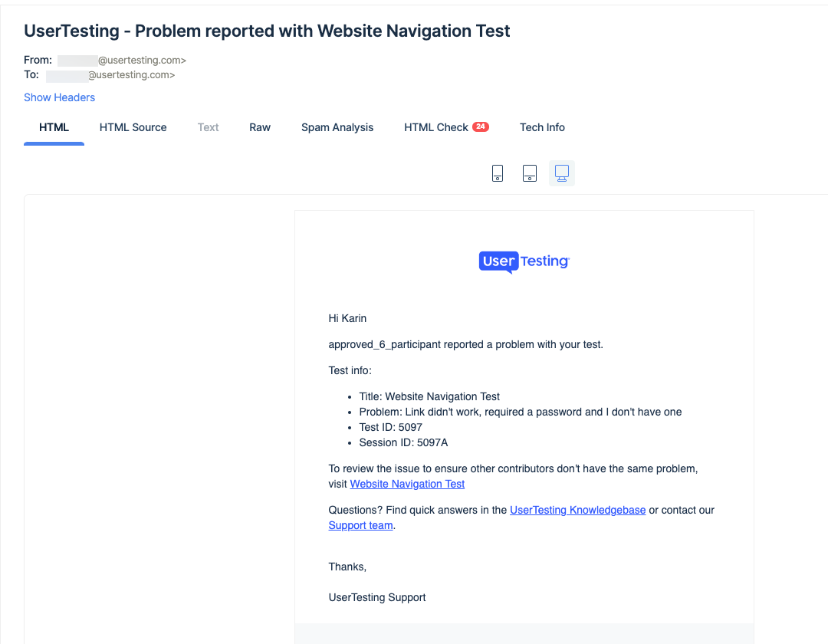Click the To recipient address
Screen dimensions: 828x644
click(110, 75)
